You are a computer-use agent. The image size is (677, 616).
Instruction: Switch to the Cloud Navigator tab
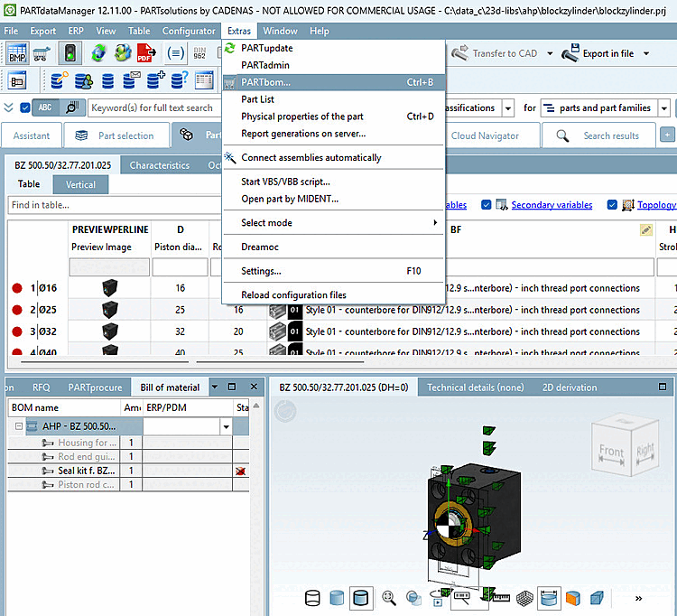pyautogui.click(x=486, y=135)
